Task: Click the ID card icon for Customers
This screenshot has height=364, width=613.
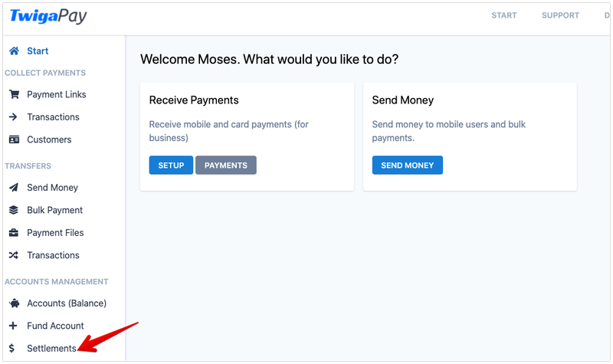Action: [14, 139]
